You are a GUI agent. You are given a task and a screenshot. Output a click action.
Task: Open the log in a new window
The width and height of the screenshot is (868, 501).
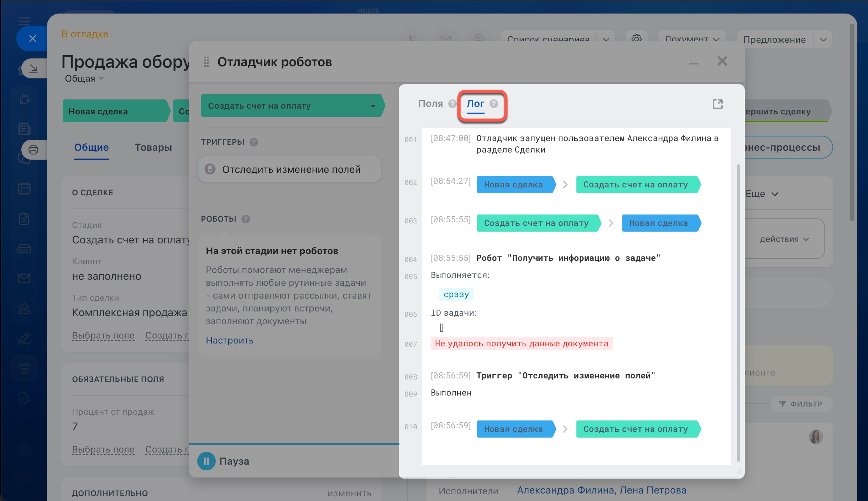717,104
